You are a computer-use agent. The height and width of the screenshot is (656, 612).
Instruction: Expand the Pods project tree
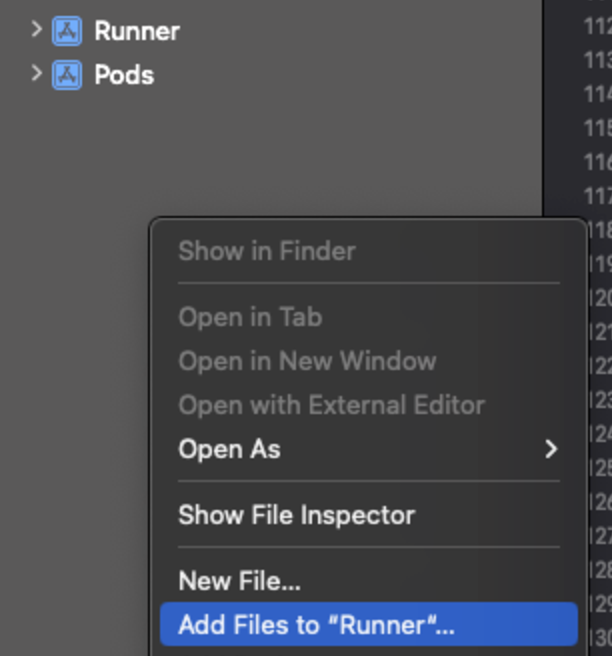click(37, 73)
